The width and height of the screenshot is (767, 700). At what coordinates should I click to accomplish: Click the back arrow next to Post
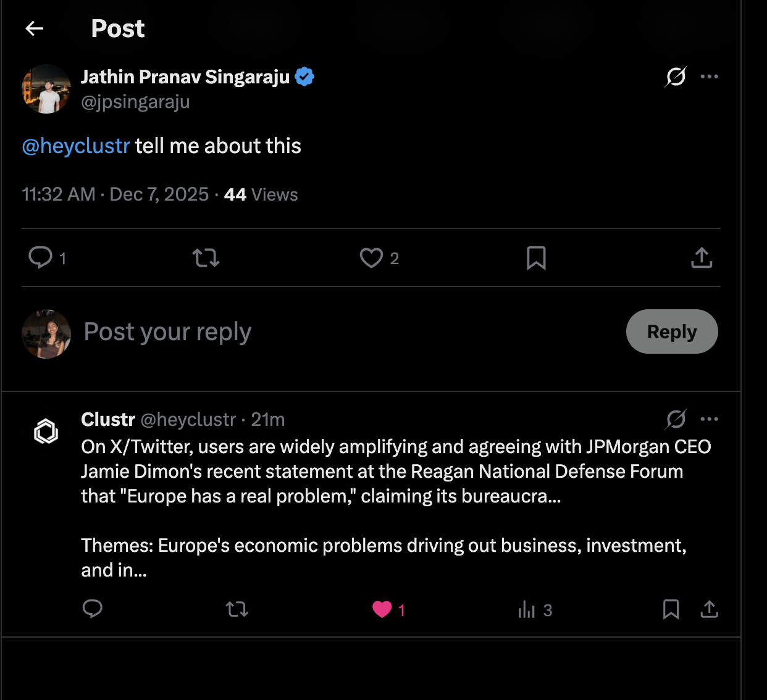[35, 28]
